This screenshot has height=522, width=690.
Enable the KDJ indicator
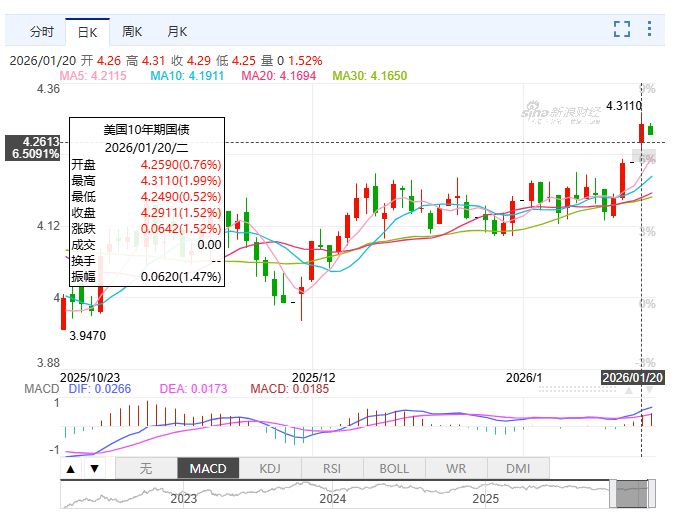(x=270, y=468)
